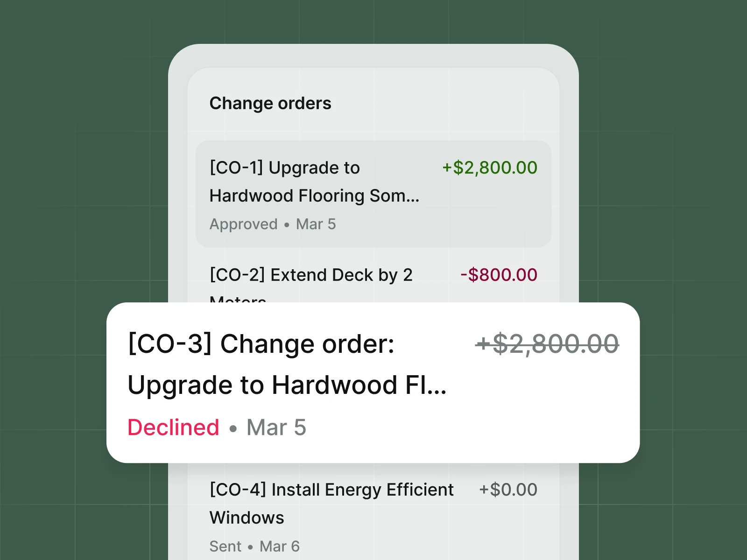Image resolution: width=747 pixels, height=560 pixels.
Task: Click the +$2,800.00 amount on CO-1
Action: pos(489,168)
